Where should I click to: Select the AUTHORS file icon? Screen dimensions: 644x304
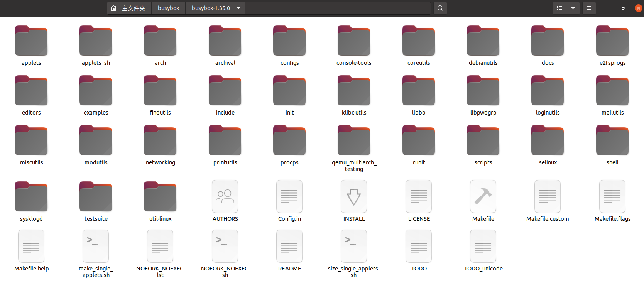tap(225, 196)
